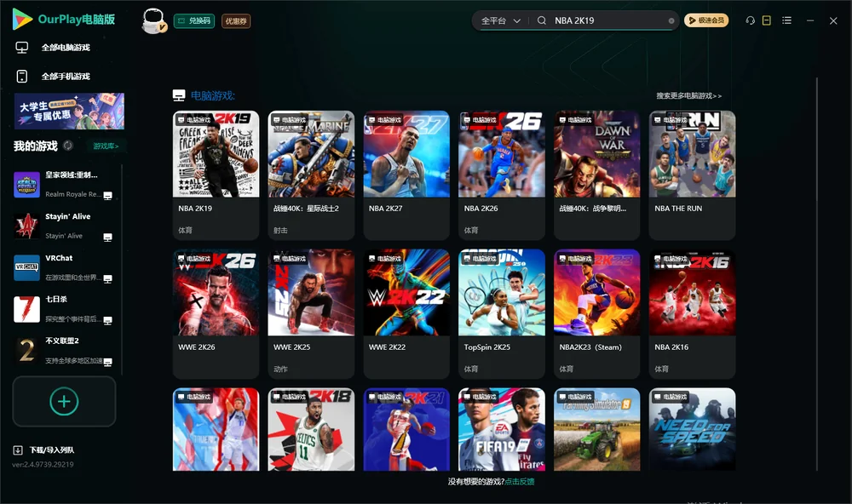852x504 pixels.
Task: Open the NBA 2K27 game card
Action: (406, 175)
